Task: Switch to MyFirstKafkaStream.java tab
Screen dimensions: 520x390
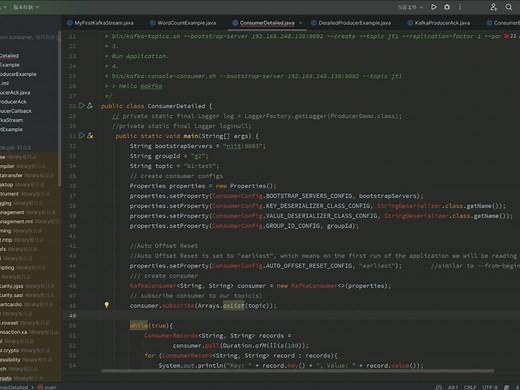Action: point(100,23)
